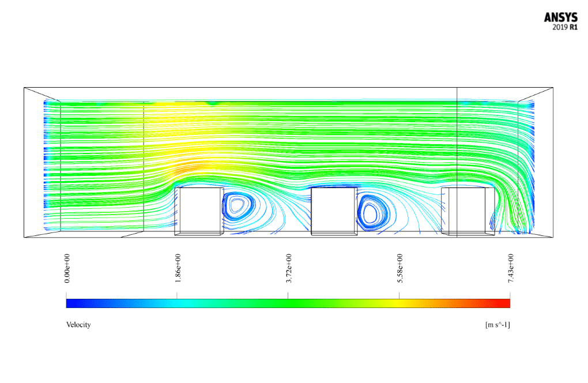Viewport: 588px width, 383px height.
Task: Click the Velocity legend label
Action: [78, 325]
